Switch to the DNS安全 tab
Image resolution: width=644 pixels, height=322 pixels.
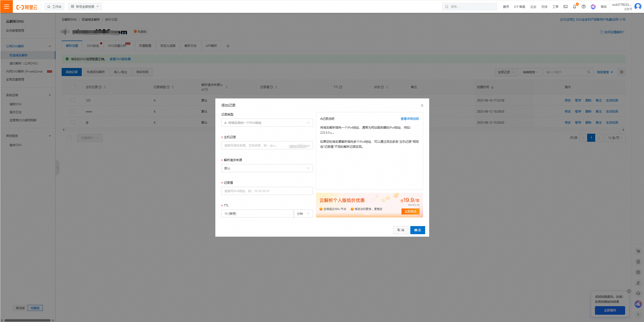click(x=93, y=46)
